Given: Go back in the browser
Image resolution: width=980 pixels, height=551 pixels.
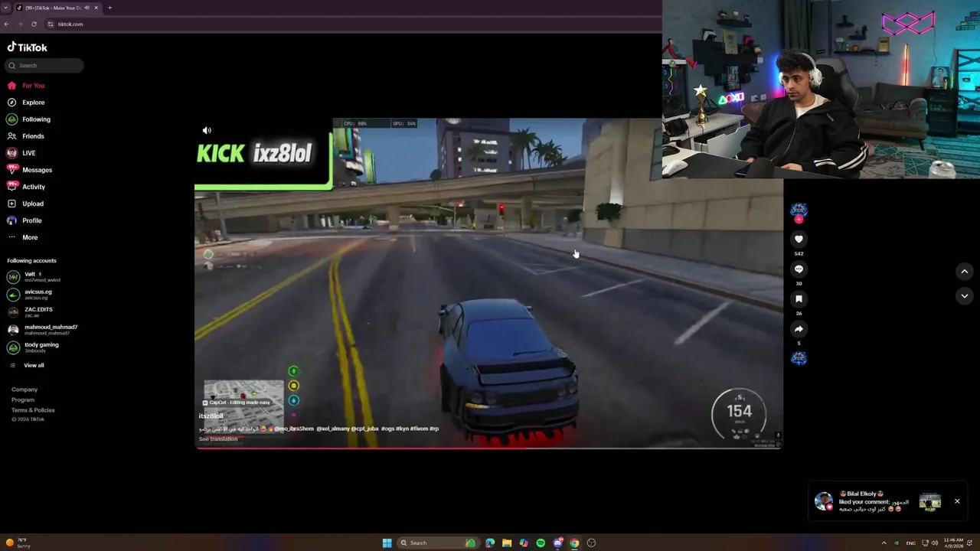Looking at the screenshot, I should coord(6,24).
